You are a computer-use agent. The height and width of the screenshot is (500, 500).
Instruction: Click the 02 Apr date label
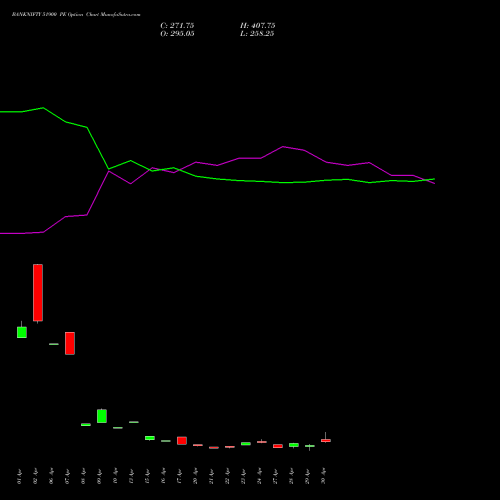(35, 476)
